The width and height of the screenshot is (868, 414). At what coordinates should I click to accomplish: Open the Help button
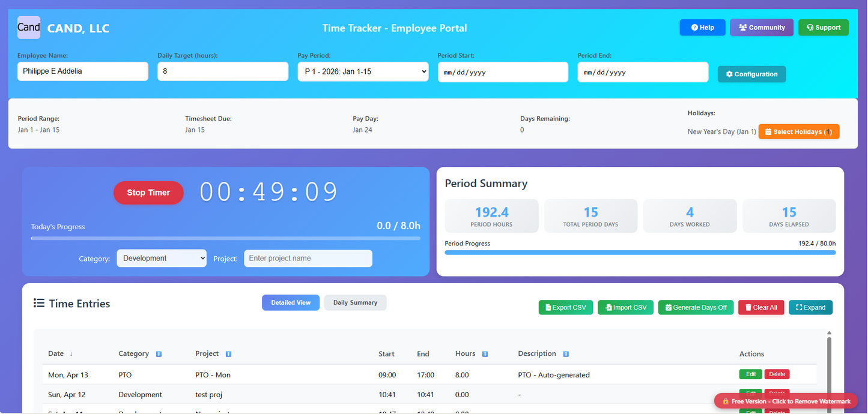point(702,28)
